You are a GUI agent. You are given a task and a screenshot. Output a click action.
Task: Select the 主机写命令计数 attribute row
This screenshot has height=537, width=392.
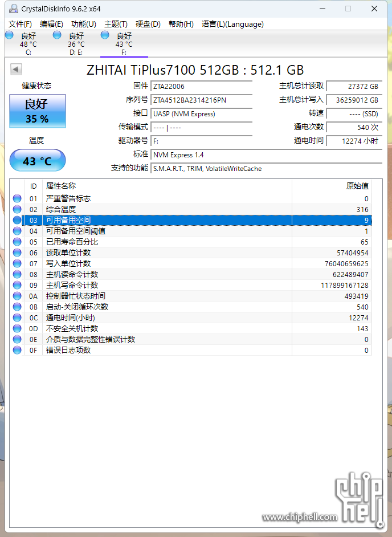tap(191, 285)
